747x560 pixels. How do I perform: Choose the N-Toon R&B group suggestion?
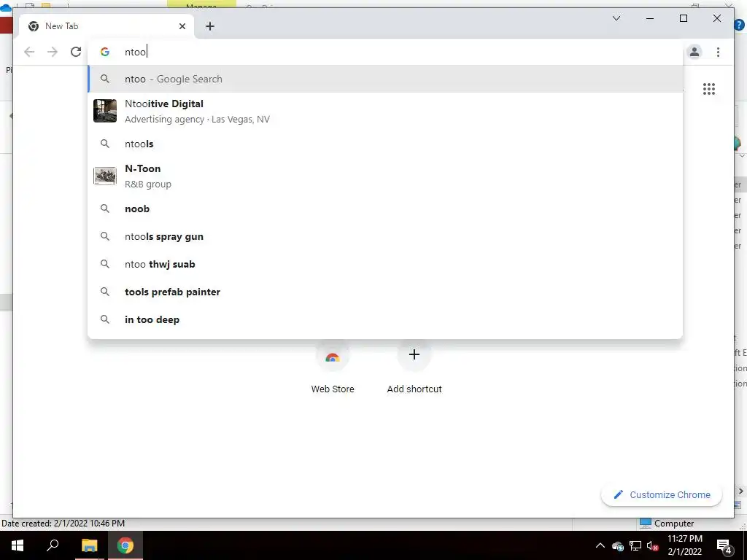[x=385, y=176]
